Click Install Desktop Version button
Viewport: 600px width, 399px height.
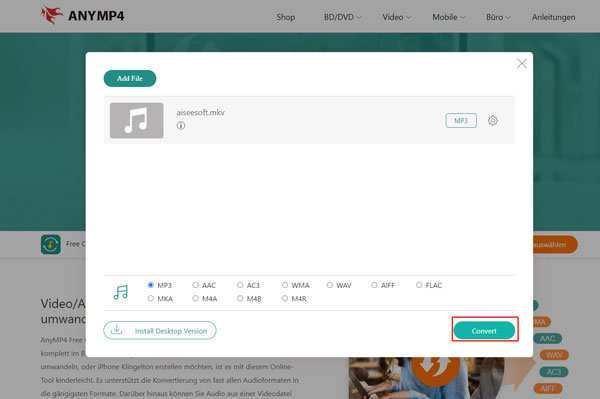point(160,330)
